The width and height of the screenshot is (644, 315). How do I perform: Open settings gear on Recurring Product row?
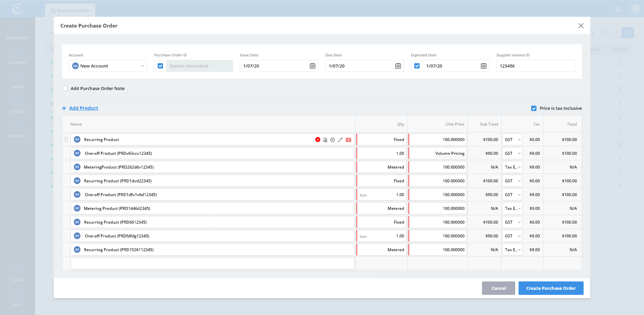coord(332,140)
